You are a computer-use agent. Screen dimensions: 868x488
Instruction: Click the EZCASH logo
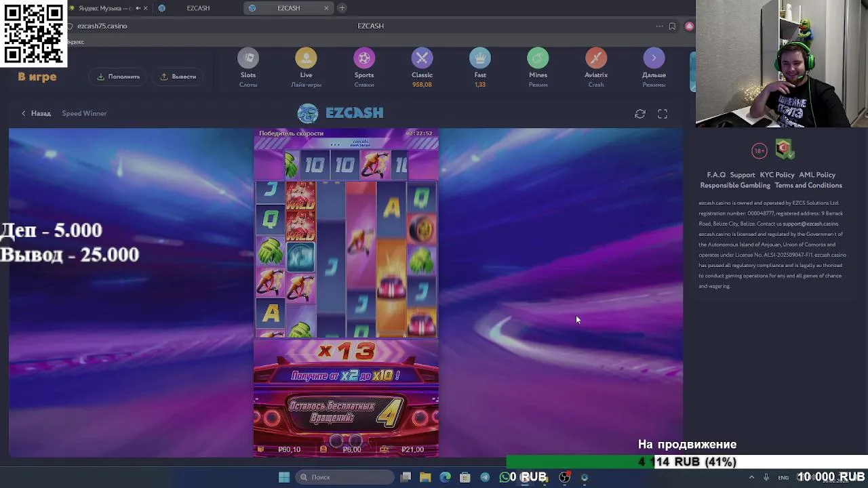click(341, 113)
